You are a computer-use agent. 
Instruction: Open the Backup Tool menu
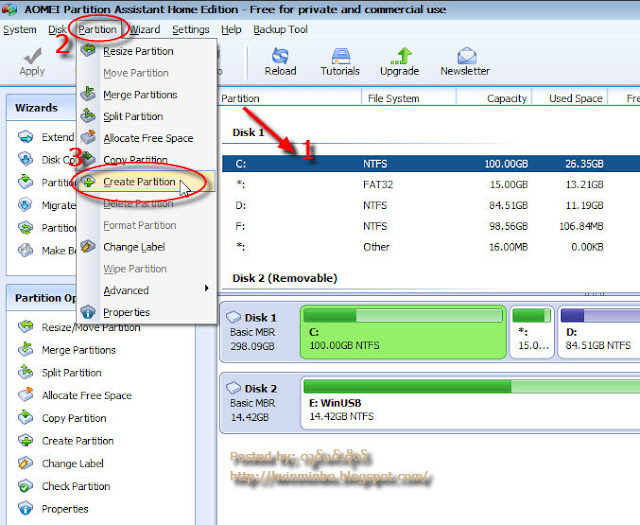[x=280, y=30]
